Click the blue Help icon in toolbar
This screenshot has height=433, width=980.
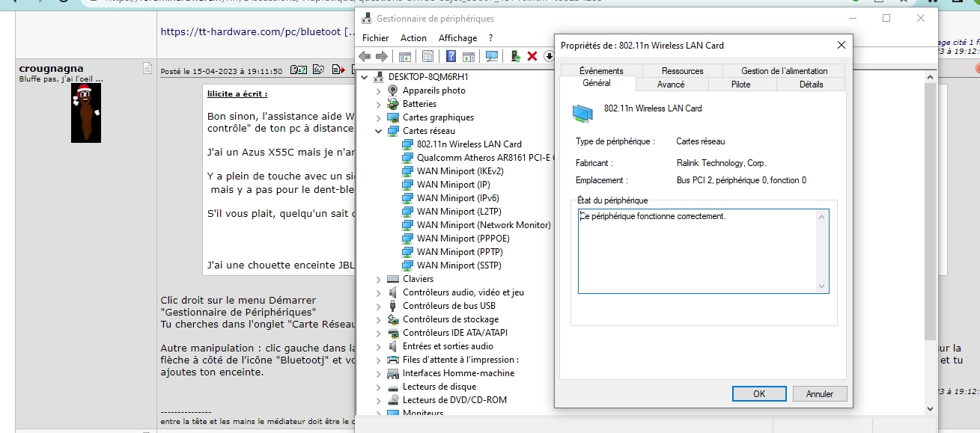tap(451, 56)
